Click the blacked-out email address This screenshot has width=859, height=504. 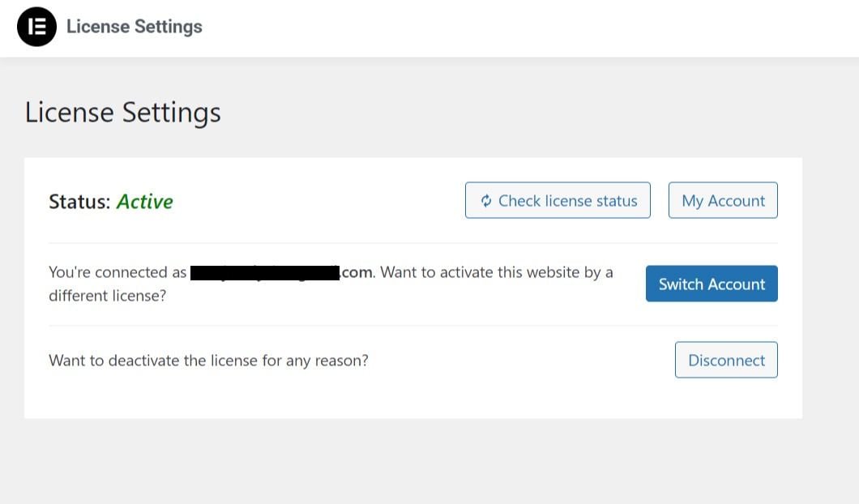coord(265,272)
